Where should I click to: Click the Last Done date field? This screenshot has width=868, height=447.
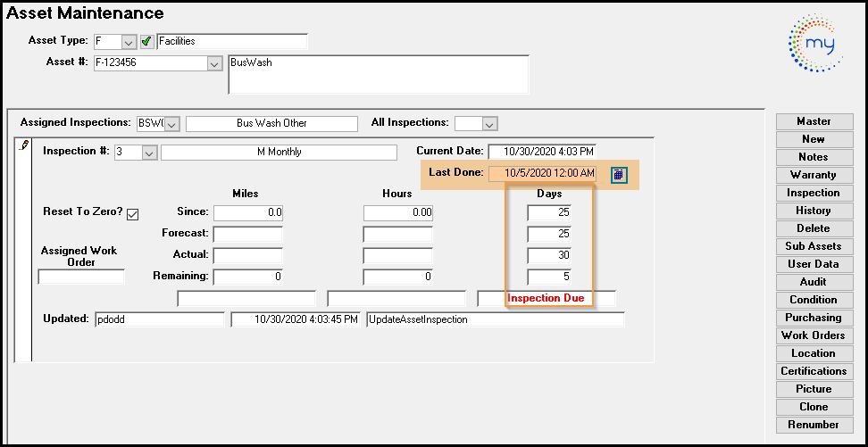point(542,174)
